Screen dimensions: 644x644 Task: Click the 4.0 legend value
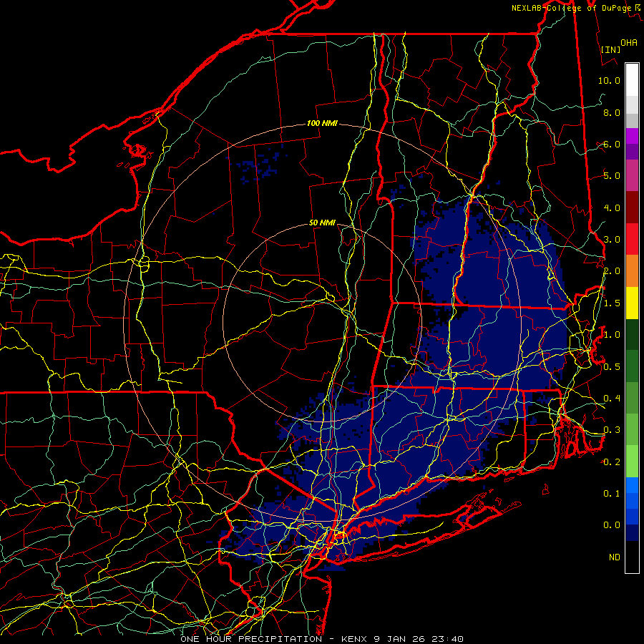[612, 208]
